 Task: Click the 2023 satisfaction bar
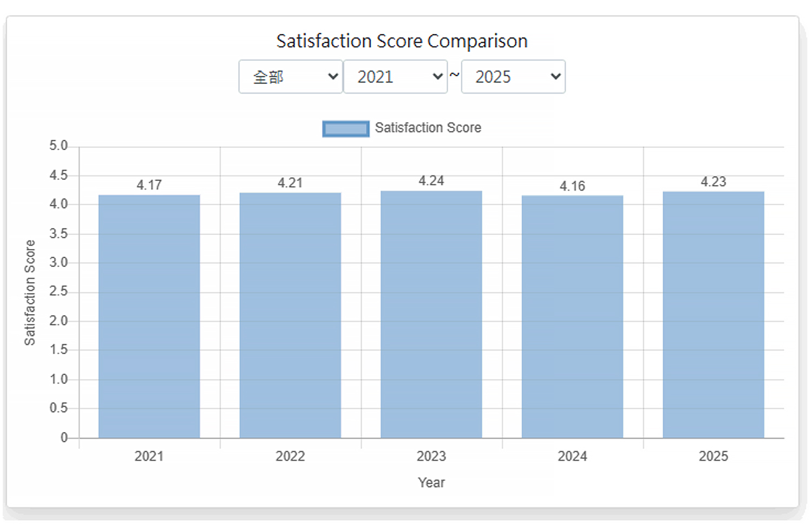pos(431,315)
